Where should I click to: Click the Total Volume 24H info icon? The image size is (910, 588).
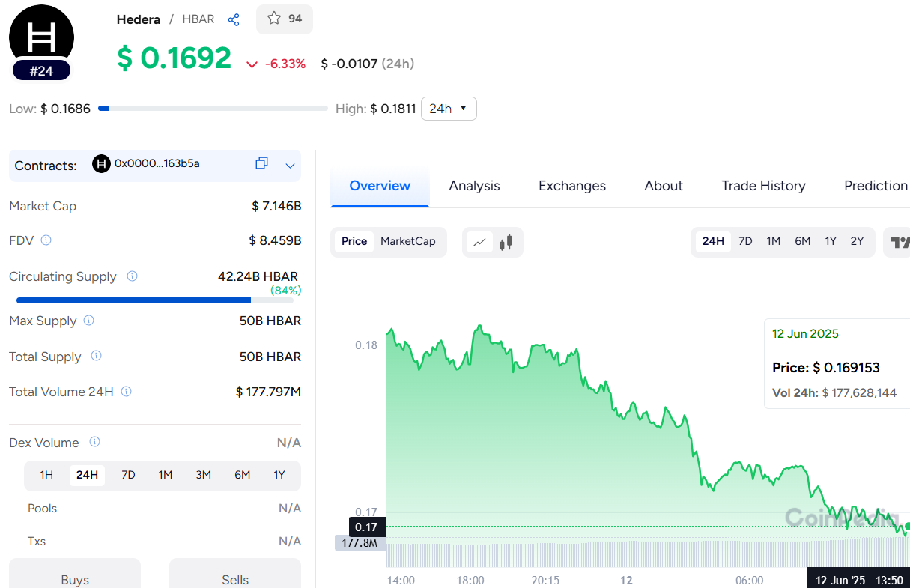pyautogui.click(x=127, y=392)
